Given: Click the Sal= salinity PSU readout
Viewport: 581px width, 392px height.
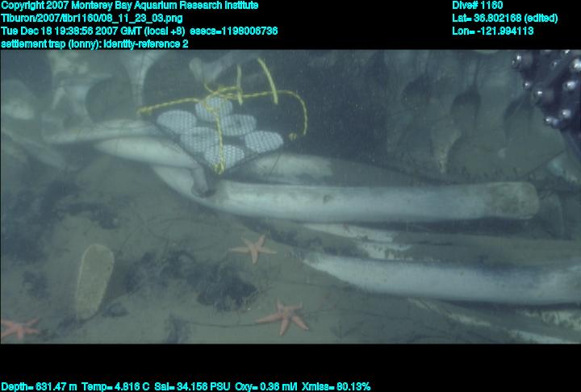Looking at the screenshot, I should [192, 386].
